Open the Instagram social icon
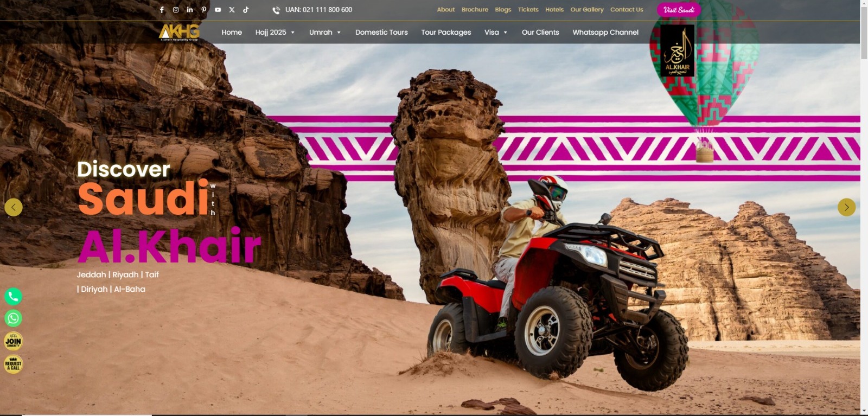 point(176,10)
